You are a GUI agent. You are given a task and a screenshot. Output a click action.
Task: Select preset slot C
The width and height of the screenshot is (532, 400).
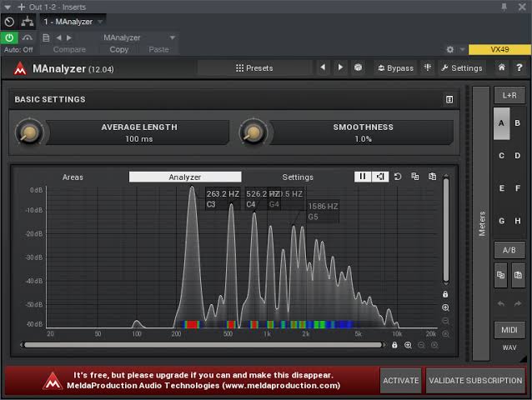(x=501, y=156)
